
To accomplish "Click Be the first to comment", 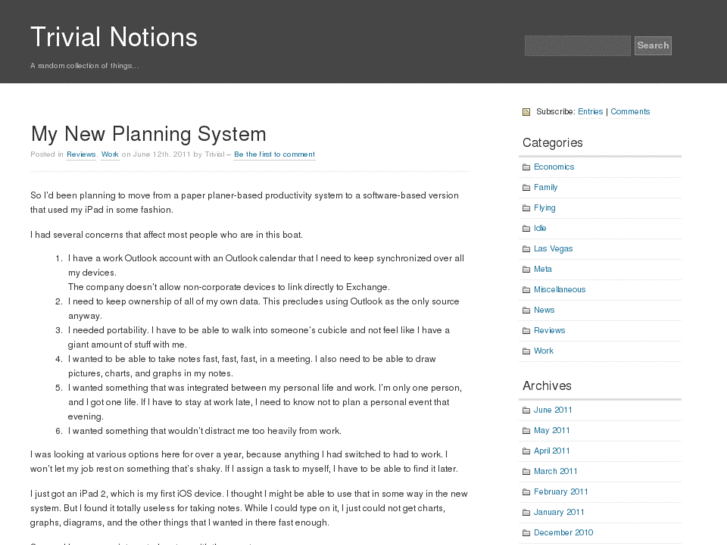I will pos(274,155).
